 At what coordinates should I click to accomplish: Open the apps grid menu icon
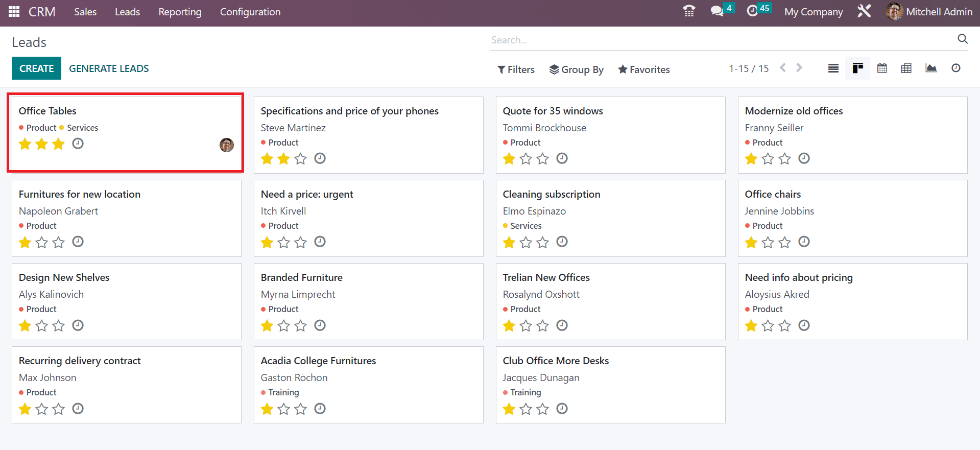(14, 11)
